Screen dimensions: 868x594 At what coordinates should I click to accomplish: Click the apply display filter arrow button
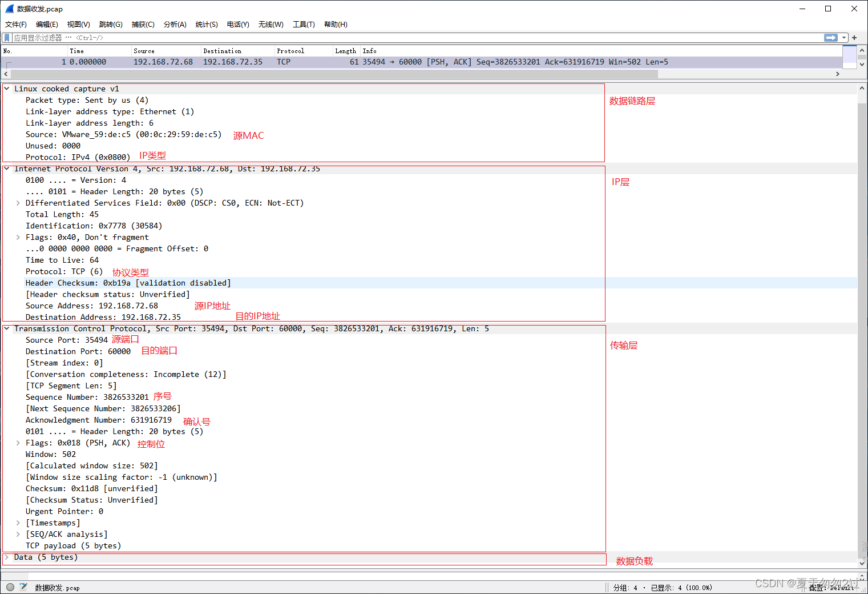[831, 38]
